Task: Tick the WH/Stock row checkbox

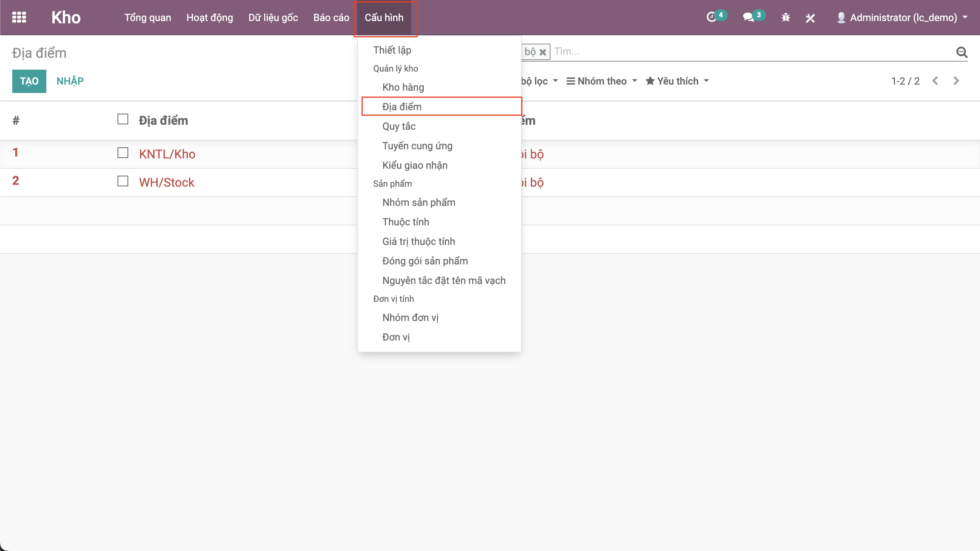Action: click(x=123, y=181)
